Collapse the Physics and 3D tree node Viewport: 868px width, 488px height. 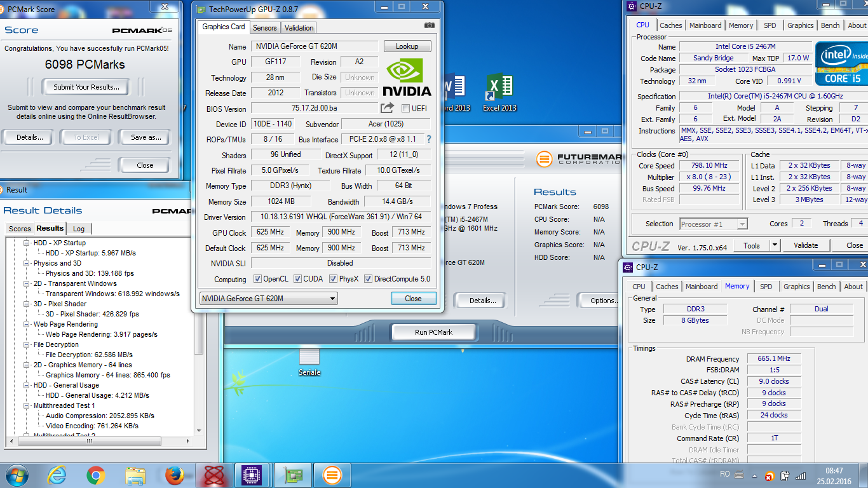tap(27, 263)
